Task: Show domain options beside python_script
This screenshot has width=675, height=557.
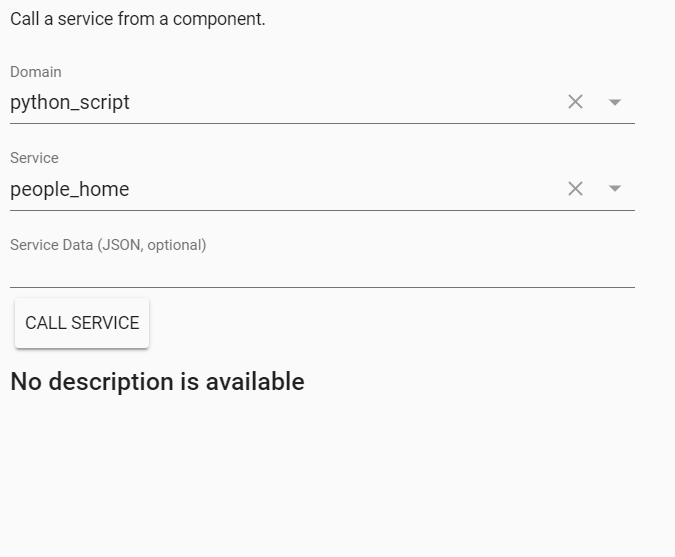Action: click(x=615, y=102)
